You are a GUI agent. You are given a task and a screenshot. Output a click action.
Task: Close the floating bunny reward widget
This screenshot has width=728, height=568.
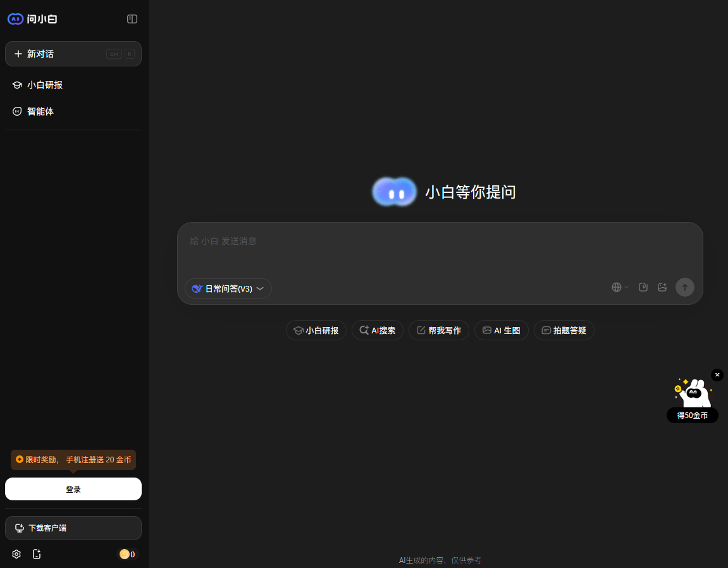coord(717,375)
